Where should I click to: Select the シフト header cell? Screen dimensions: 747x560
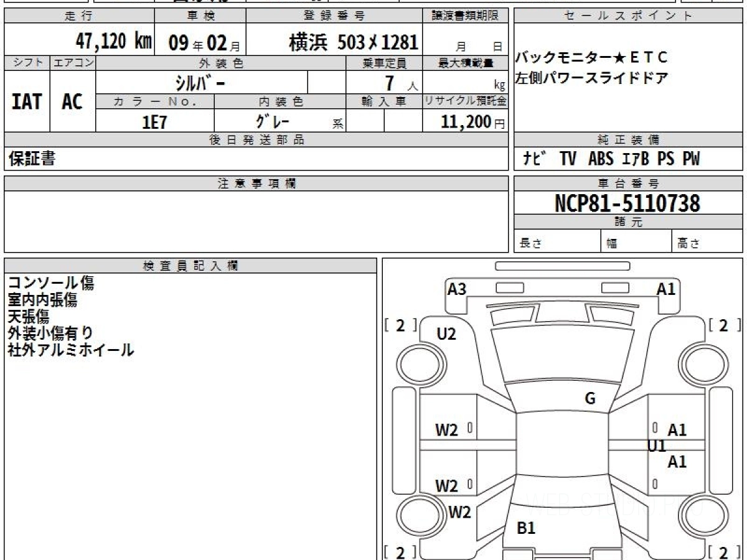click(x=27, y=63)
